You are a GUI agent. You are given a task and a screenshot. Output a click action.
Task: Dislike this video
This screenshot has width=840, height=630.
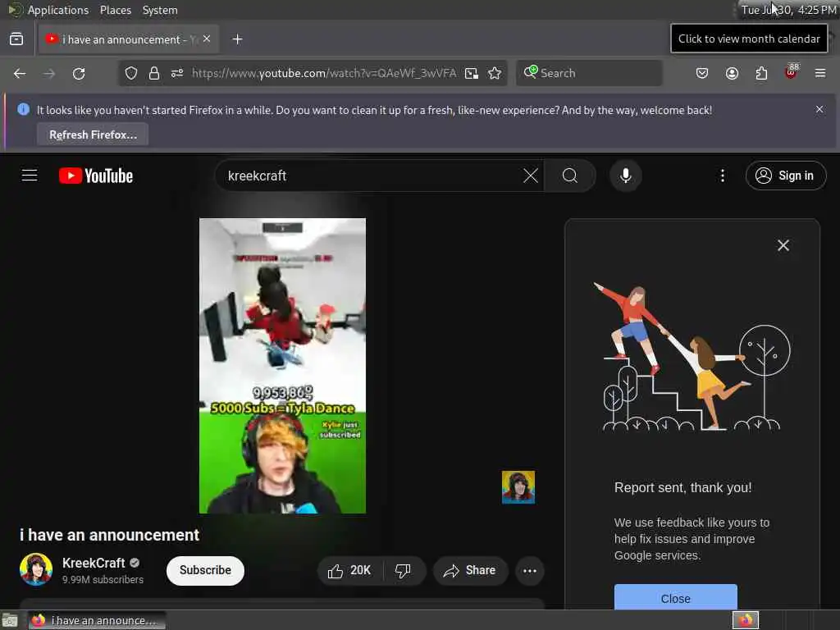[x=403, y=571]
